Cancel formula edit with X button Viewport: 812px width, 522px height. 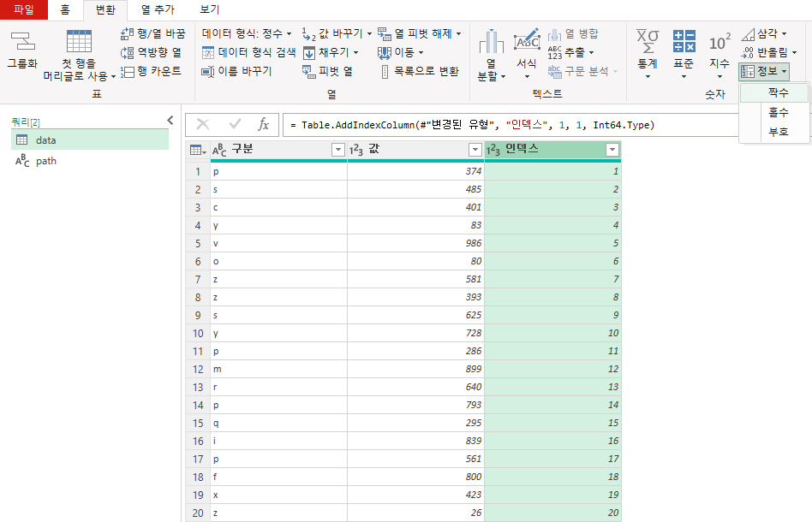203,124
